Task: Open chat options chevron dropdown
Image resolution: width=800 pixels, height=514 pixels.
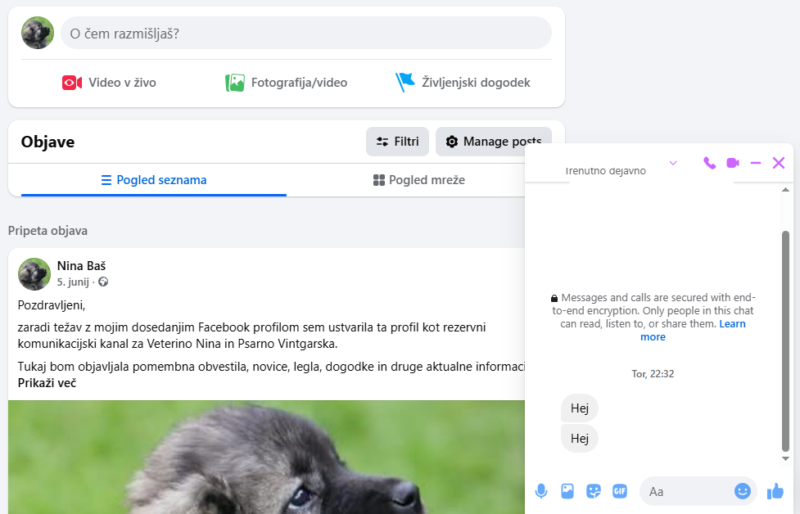Action: tap(673, 163)
